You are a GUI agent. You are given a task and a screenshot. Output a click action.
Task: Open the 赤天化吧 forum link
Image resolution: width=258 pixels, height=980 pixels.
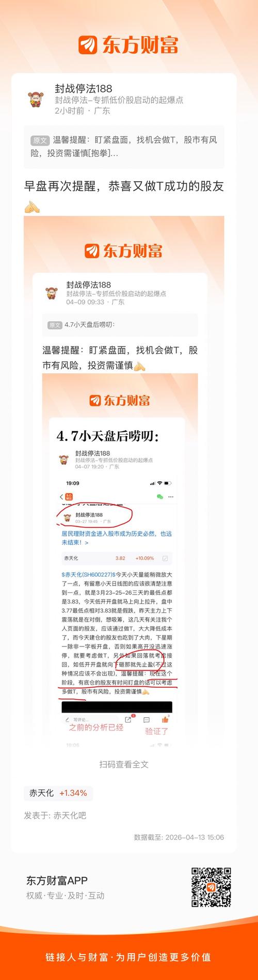point(70,815)
